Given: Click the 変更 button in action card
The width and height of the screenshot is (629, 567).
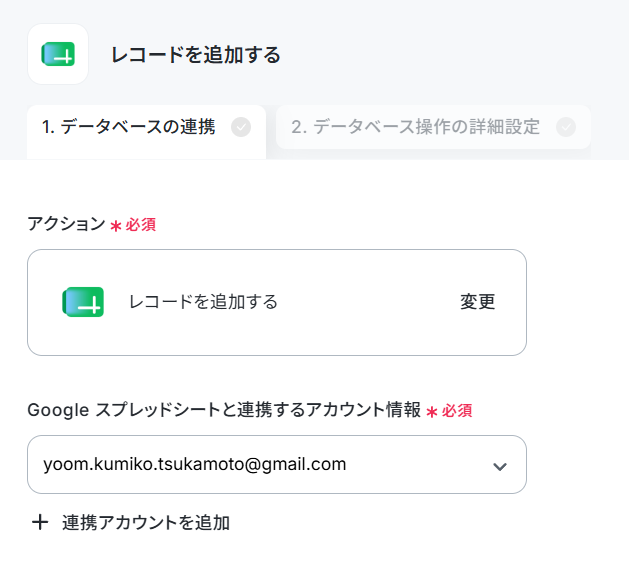Looking at the screenshot, I should pos(477,302).
